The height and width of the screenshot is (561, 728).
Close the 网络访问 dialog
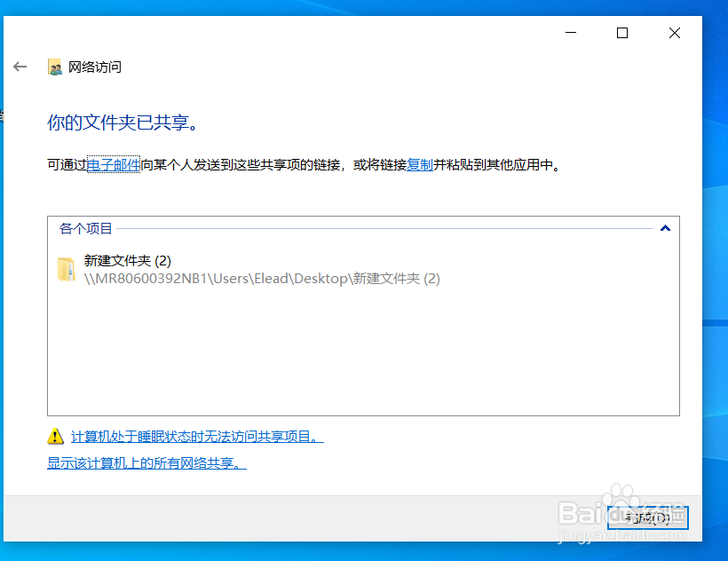tap(674, 33)
